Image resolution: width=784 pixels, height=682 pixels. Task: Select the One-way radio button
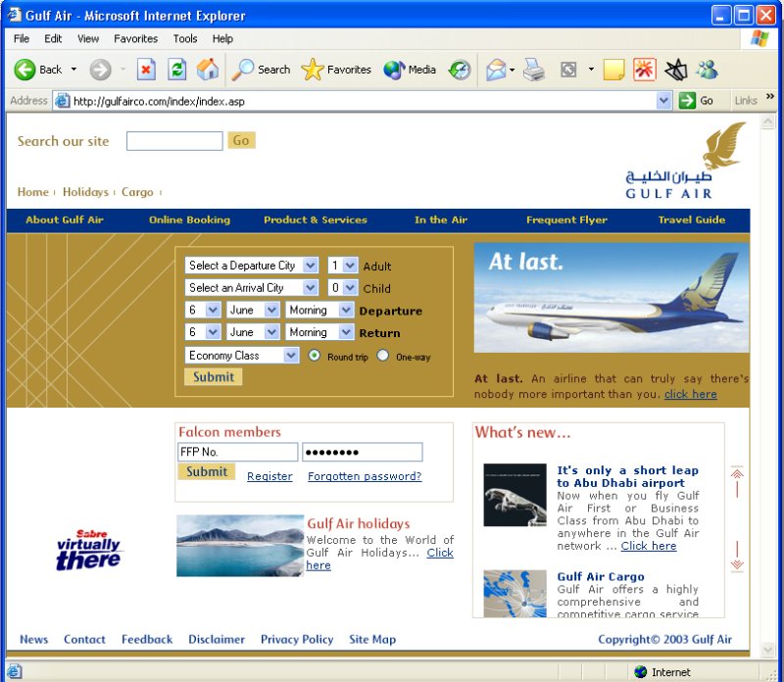[383, 356]
